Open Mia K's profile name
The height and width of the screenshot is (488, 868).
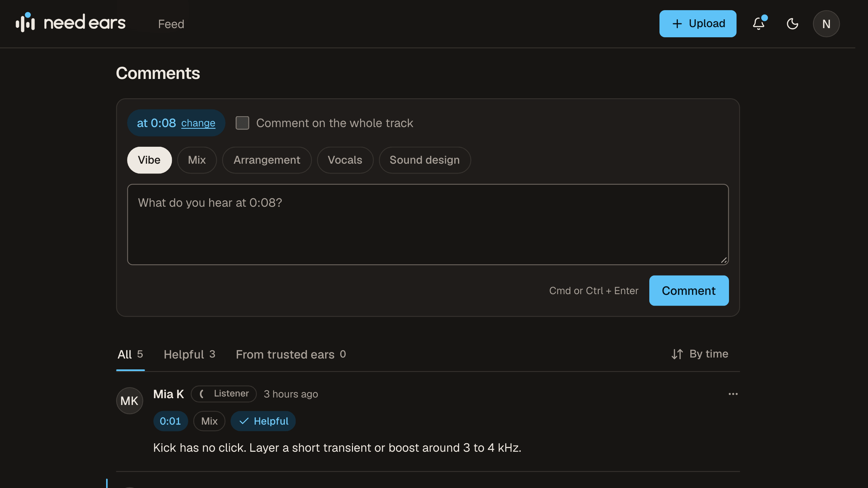pyautogui.click(x=169, y=394)
